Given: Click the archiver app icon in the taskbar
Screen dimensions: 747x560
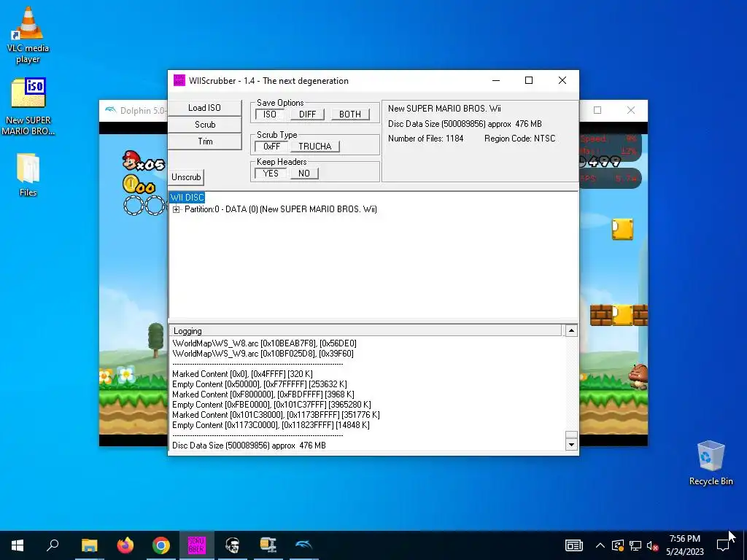Looking at the screenshot, I should [268, 545].
